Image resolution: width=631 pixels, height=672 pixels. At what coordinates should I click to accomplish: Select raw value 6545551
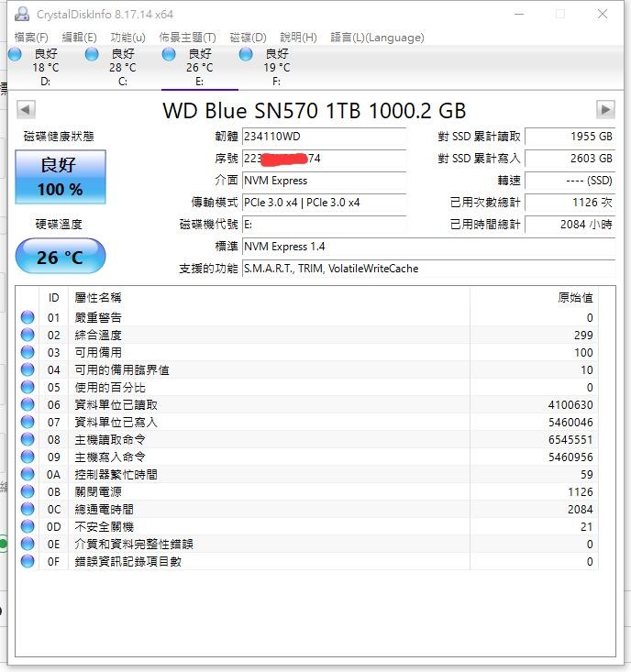(570, 440)
